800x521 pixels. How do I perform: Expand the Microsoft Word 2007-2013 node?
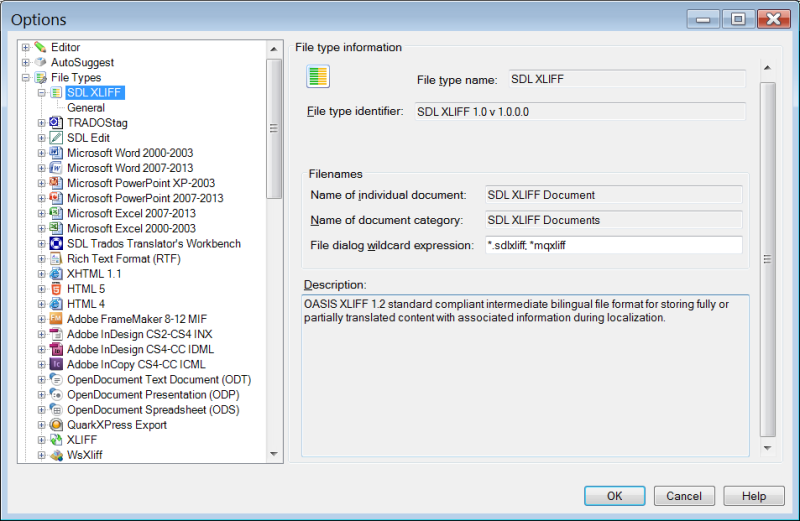click(42, 168)
